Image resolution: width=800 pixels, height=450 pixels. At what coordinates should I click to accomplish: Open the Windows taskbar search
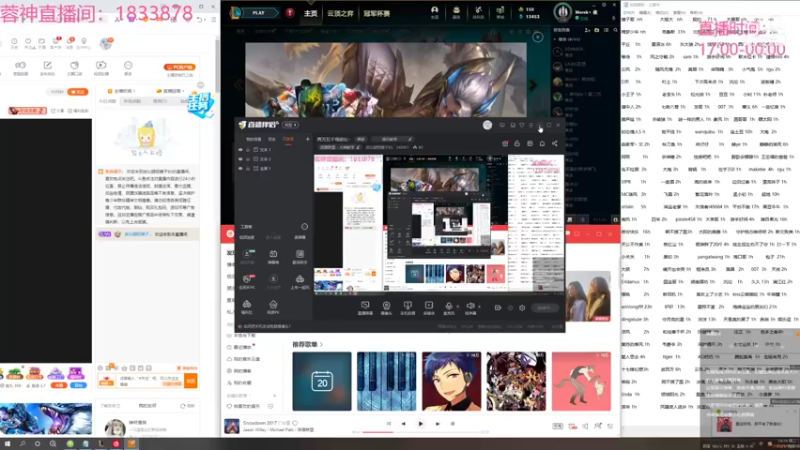(22, 444)
